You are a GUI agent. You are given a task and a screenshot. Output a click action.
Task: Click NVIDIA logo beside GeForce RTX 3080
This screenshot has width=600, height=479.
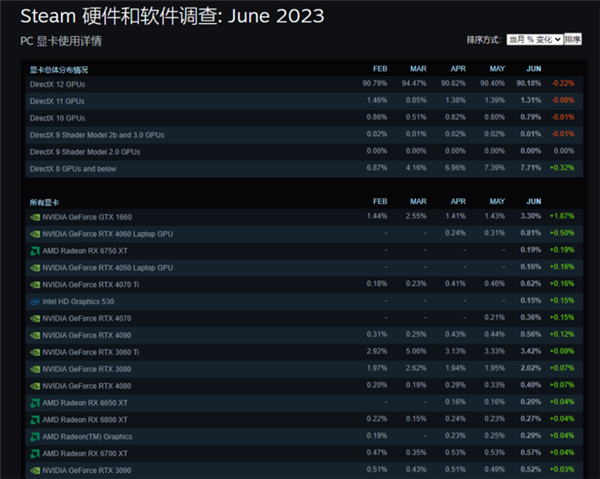(35, 369)
